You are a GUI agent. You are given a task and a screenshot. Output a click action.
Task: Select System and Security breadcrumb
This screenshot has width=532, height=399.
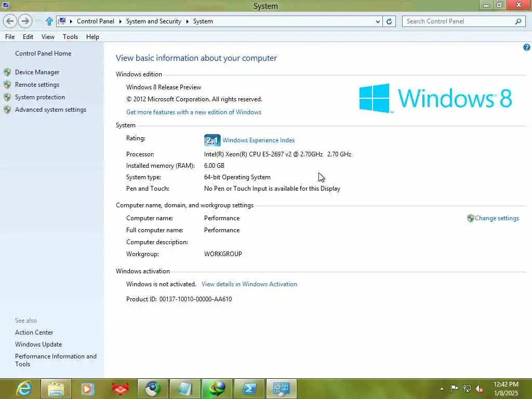tap(154, 21)
